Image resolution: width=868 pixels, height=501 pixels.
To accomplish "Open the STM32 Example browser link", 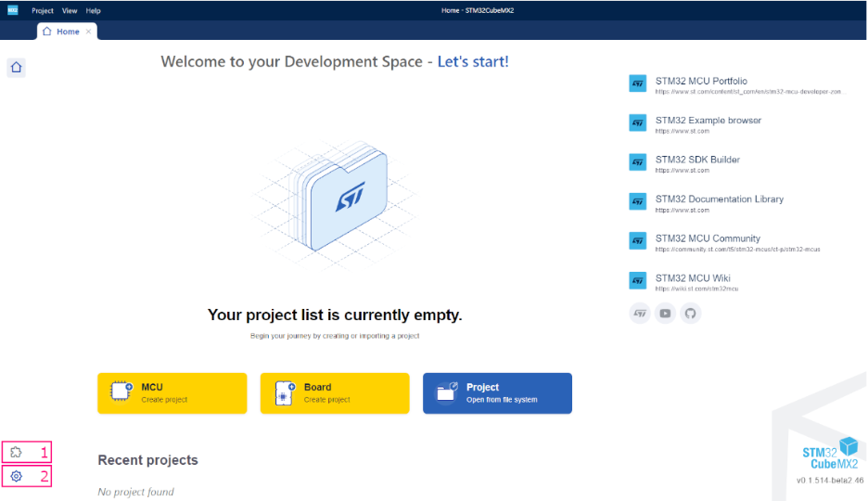I will (708, 120).
